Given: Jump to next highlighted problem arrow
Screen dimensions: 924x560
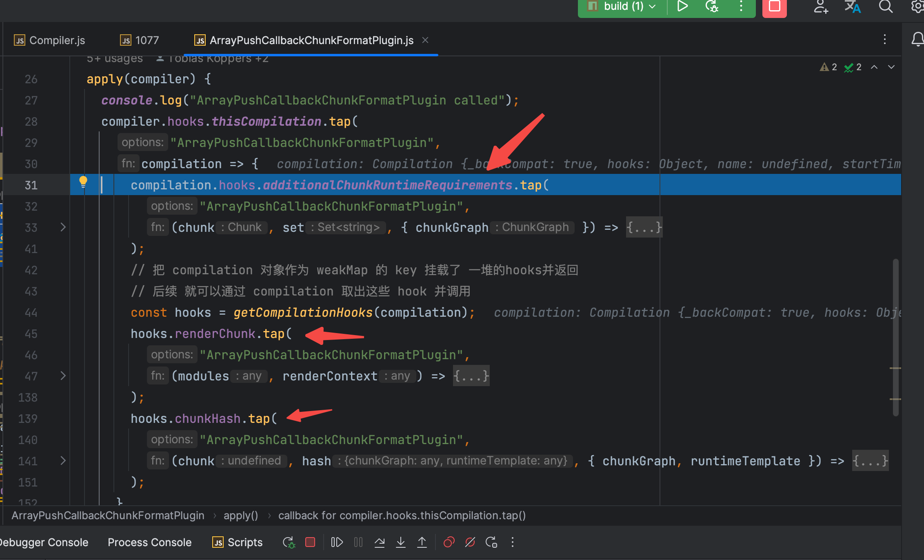Looking at the screenshot, I should tap(891, 67).
